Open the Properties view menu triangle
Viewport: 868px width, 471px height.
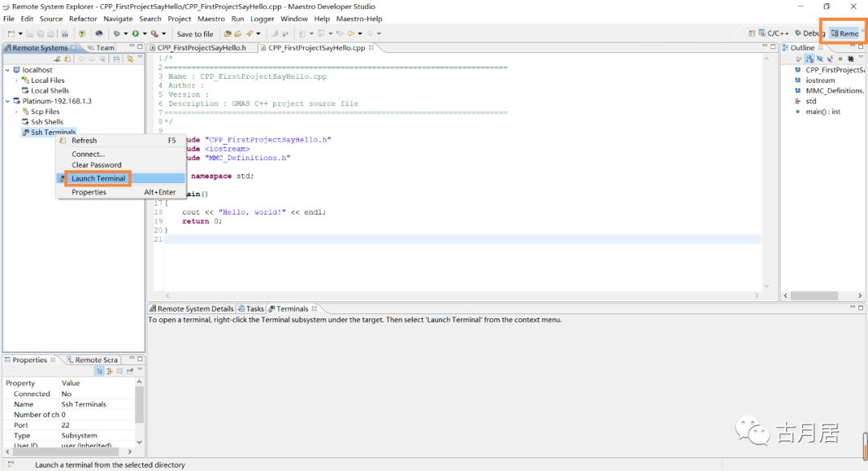140,370
